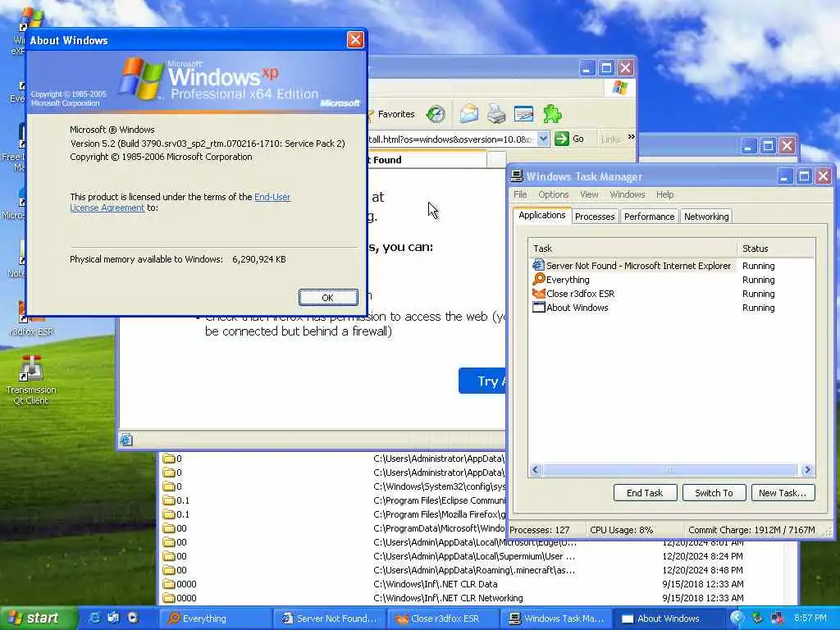The height and width of the screenshot is (630, 840).
Task: Click the End Task button
Action: (x=645, y=493)
